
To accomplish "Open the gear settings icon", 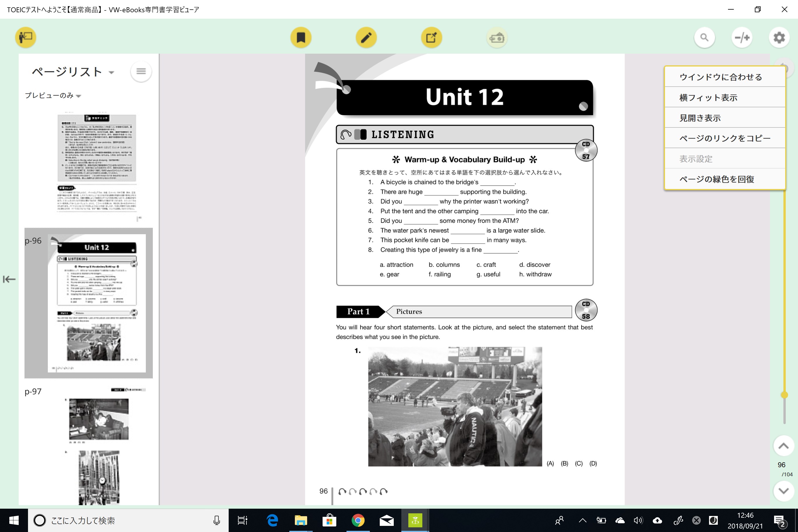I will pyautogui.click(x=779, y=37).
